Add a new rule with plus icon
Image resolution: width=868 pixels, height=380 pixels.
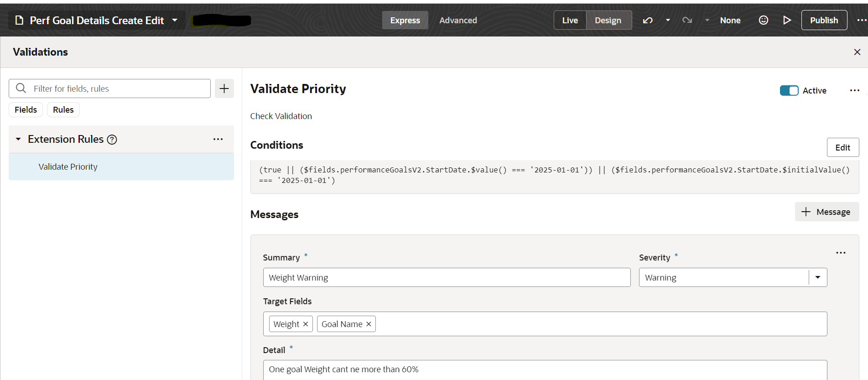pyautogui.click(x=224, y=88)
